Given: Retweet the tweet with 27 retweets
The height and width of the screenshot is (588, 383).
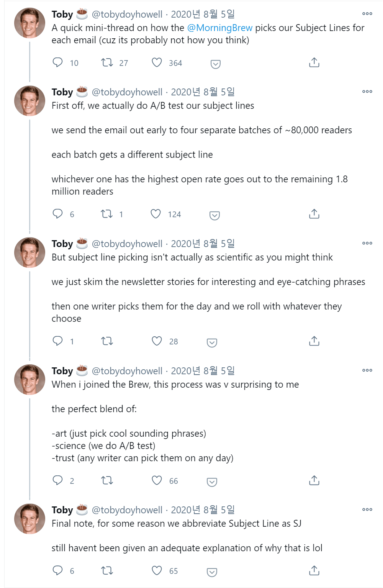Looking at the screenshot, I should point(107,62).
